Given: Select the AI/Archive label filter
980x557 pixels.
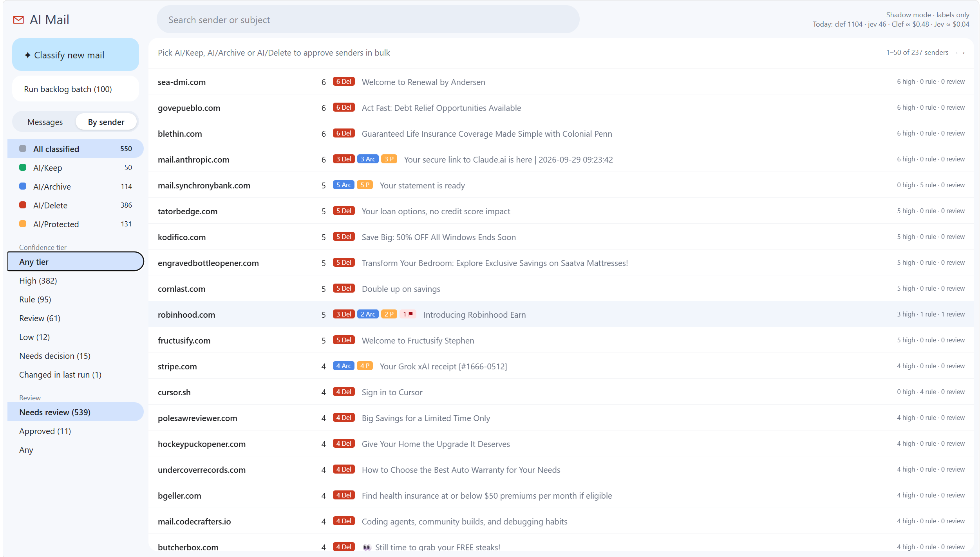Looking at the screenshot, I should pos(76,186).
